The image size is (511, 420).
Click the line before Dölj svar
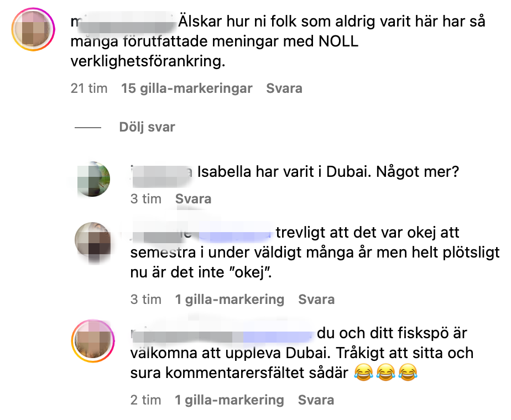coord(88,127)
